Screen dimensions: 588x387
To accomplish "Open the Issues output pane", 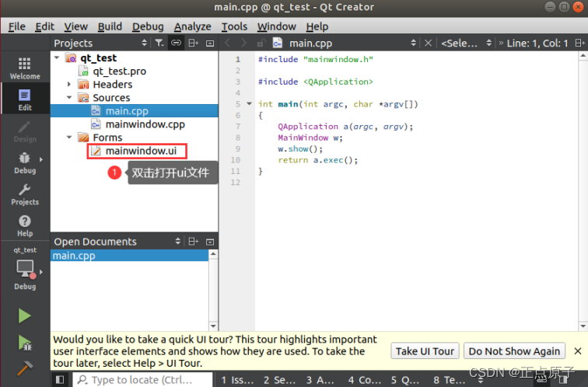I will (237, 380).
